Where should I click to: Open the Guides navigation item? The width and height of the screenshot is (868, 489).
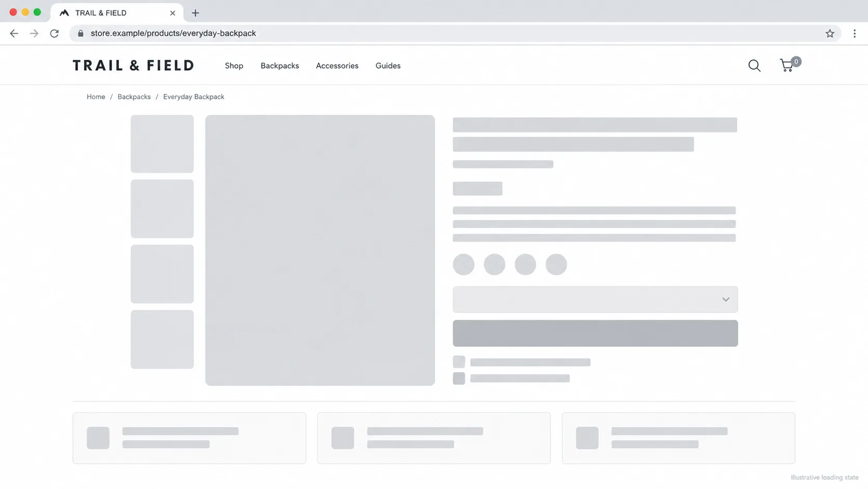pos(388,65)
